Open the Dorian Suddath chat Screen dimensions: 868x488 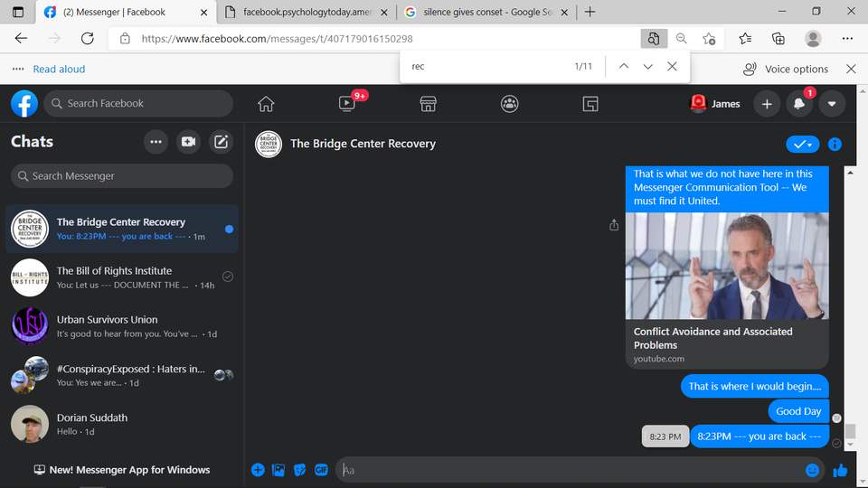pyautogui.click(x=122, y=424)
